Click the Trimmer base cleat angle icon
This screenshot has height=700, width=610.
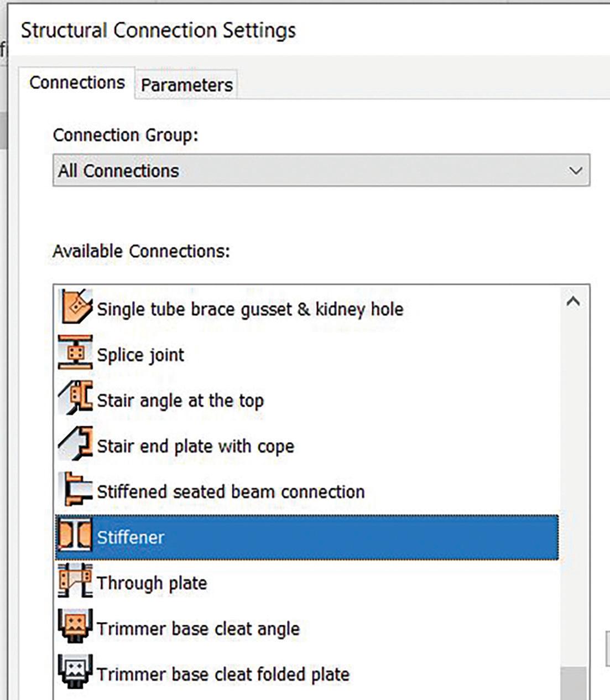pyautogui.click(x=75, y=626)
